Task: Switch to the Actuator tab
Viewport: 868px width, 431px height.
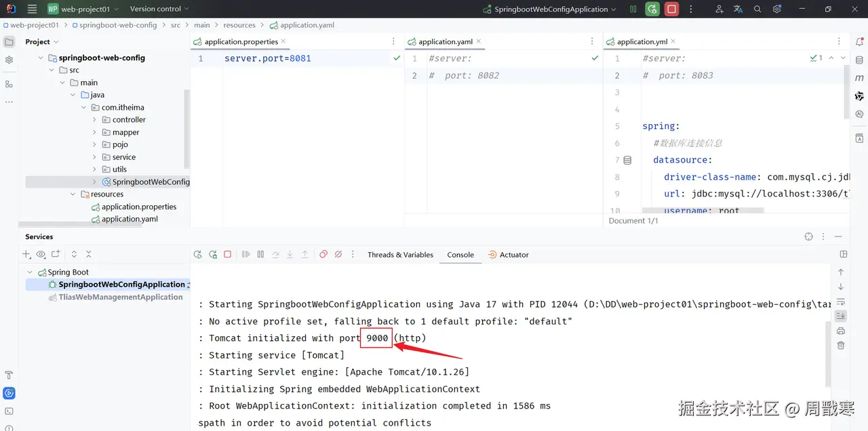Action: pyautogui.click(x=509, y=255)
